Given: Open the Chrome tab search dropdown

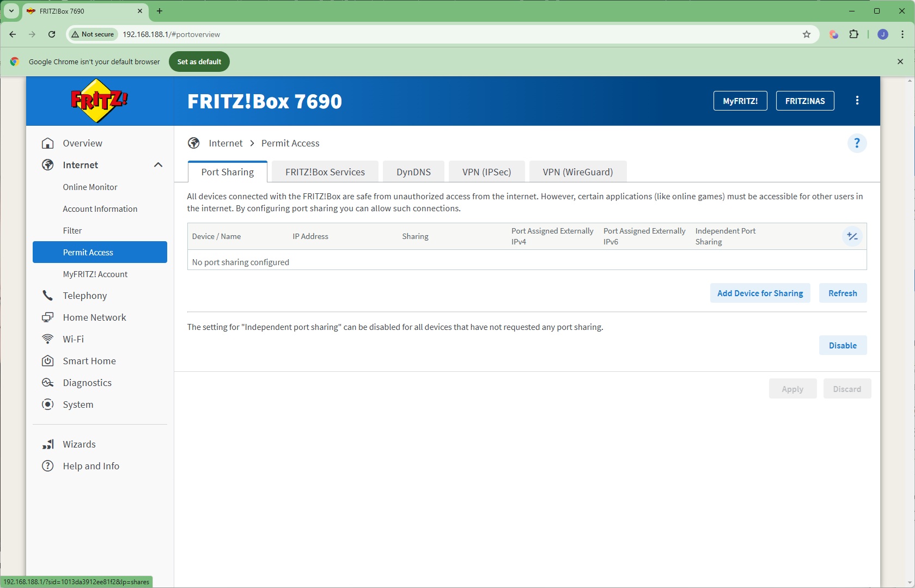Looking at the screenshot, I should (11, 11).
